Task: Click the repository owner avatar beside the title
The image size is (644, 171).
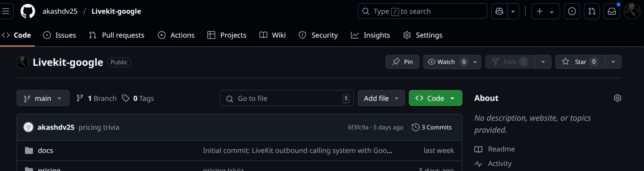Action: 23,62
